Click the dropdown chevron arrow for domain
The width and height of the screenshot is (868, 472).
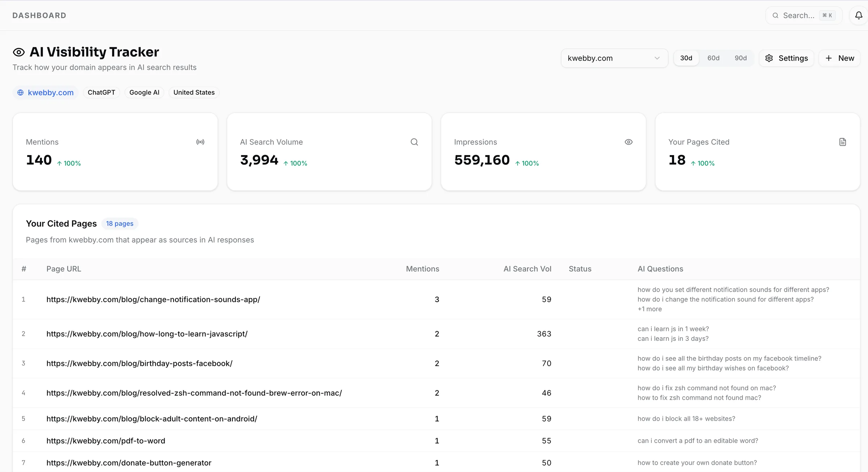657,58
